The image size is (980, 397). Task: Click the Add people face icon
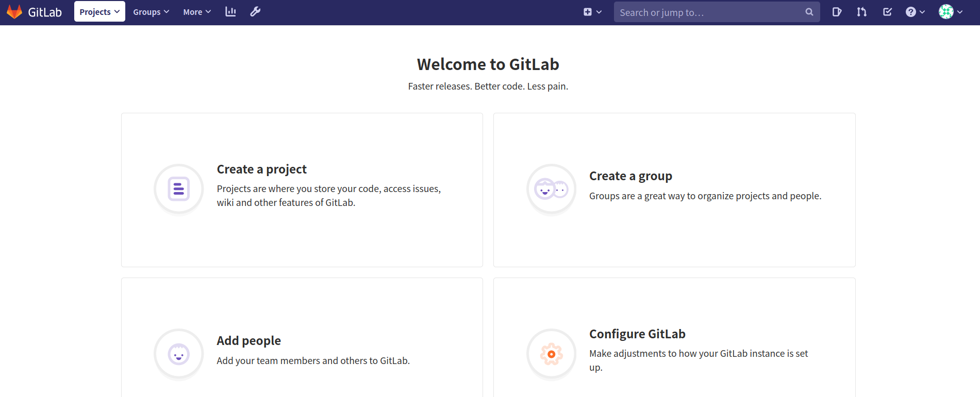[179, 354]
